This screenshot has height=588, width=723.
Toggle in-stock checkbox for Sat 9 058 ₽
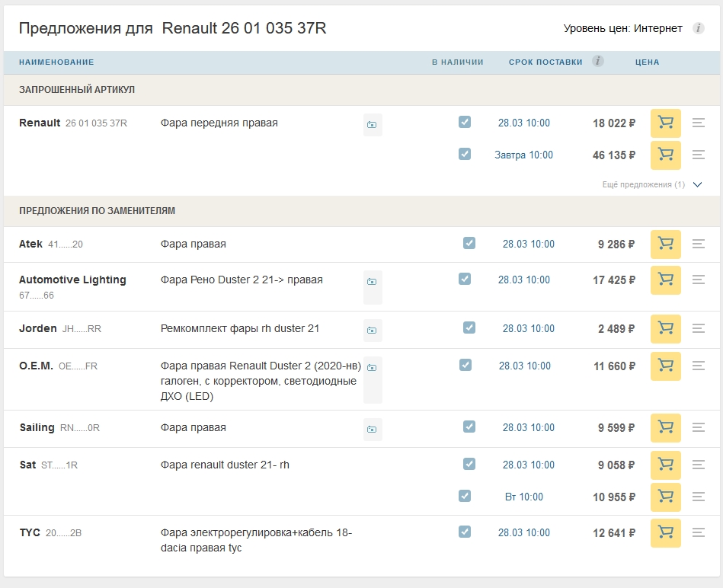[469, 464]
